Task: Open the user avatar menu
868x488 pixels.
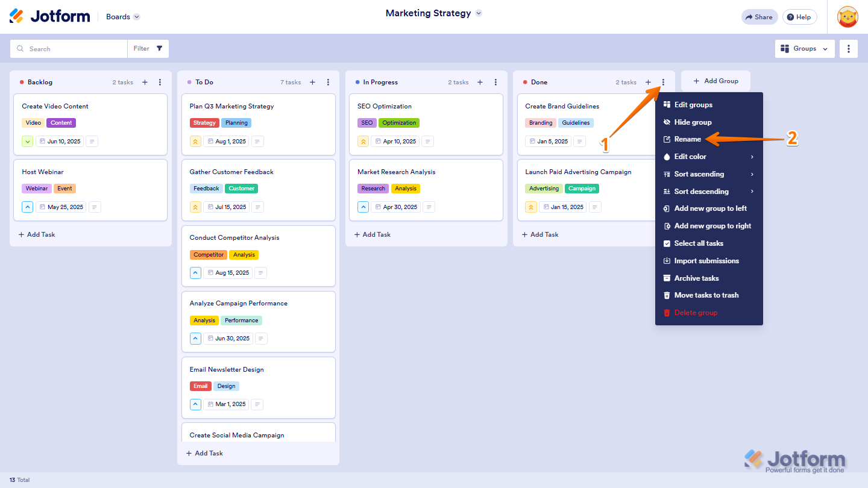Action: point(848,17)
